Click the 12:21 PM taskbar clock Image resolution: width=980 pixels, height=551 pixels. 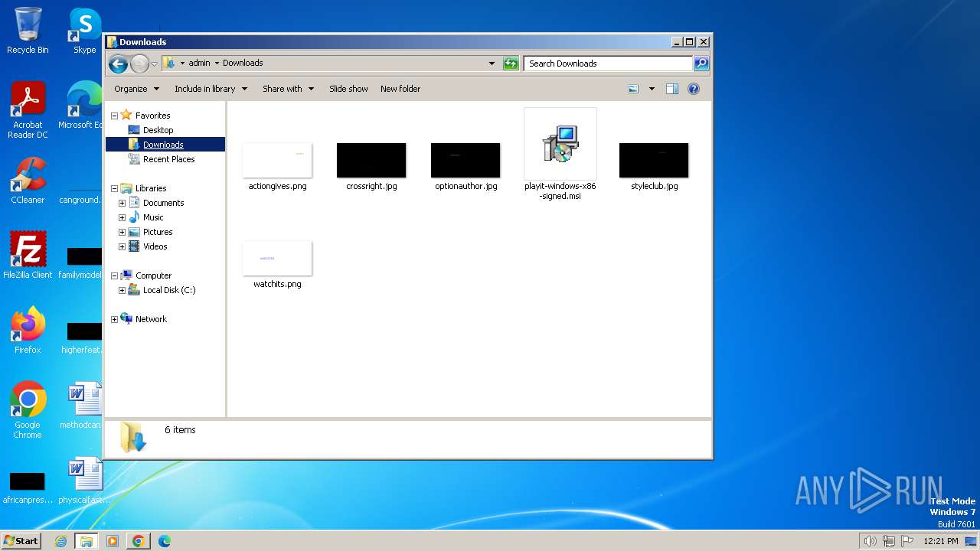coord(940,541)
